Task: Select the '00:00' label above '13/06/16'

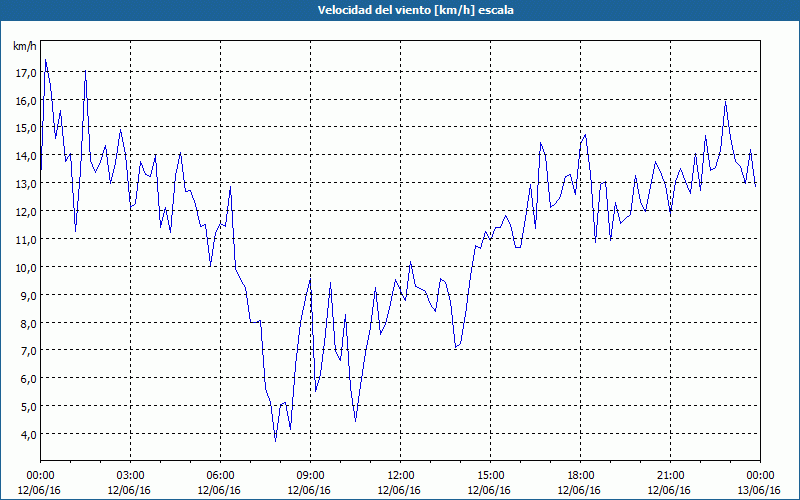Action: tap(760, 476)
